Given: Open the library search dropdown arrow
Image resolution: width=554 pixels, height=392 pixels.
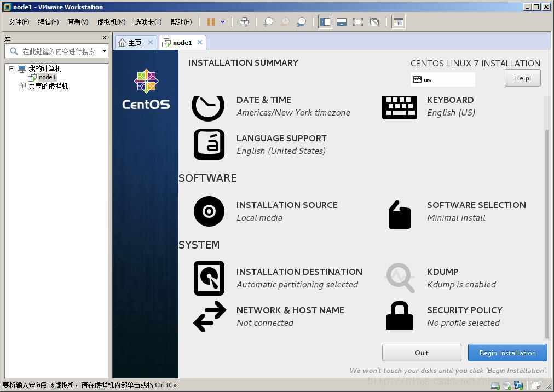Looking at the screenshot, I should pyautogui.click(x=104, y=51).
